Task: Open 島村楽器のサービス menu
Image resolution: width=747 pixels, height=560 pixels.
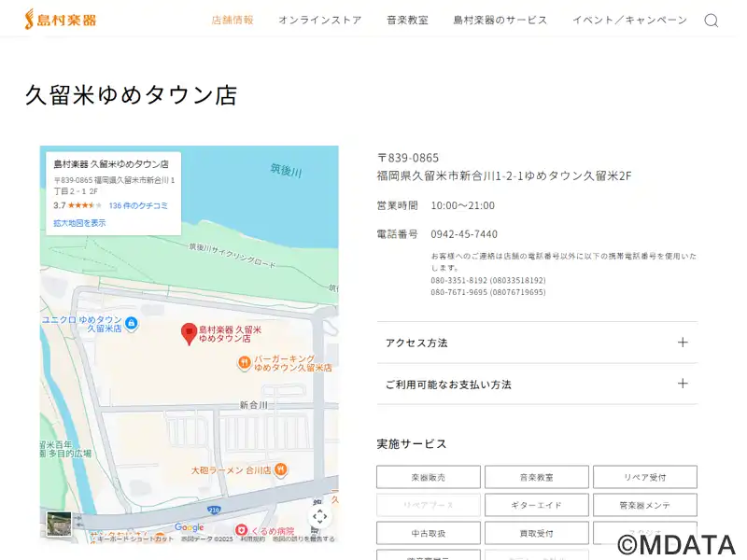Action: (500, 21)
